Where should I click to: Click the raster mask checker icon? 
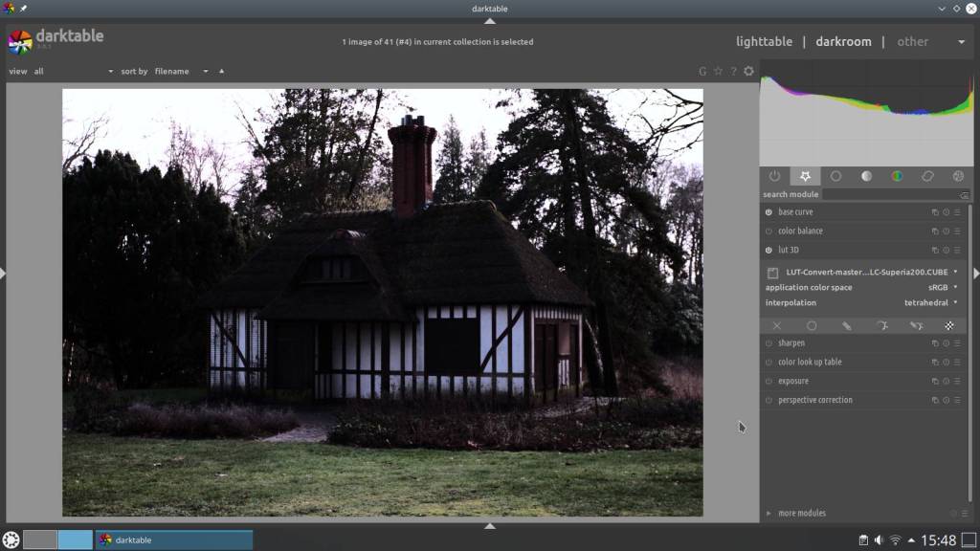(x=949, y=326)
